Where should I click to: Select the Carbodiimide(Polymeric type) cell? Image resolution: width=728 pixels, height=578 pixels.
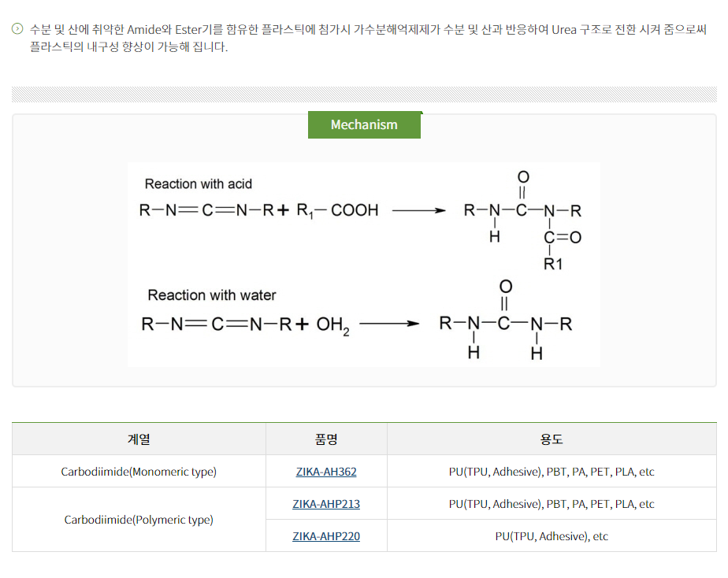[139, 520]
